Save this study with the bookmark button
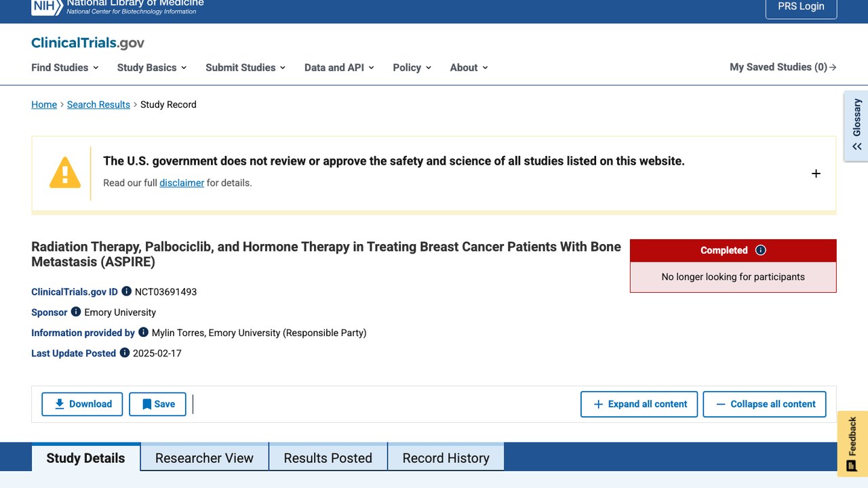Viewport: 868px width, 488px height. coord(157,404)
